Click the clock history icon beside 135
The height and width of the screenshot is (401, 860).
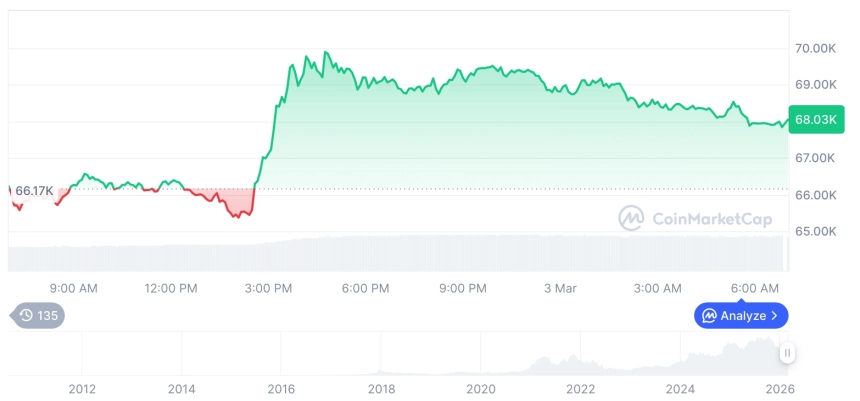point(26,316)
